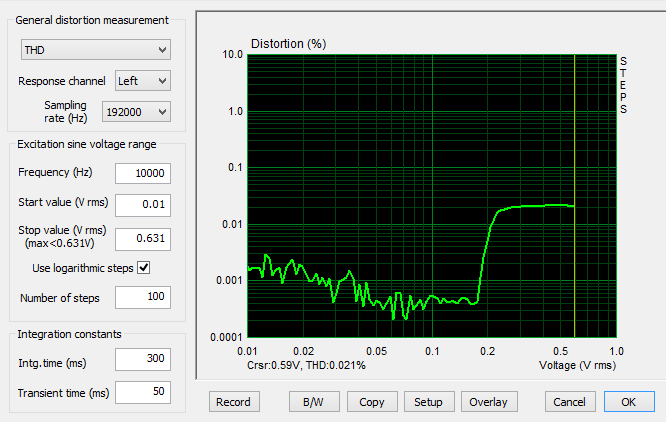This screenshot has height=422, width=666.
Task: Click the 0.05 voltage axis tick label
Action: point(376,351)
